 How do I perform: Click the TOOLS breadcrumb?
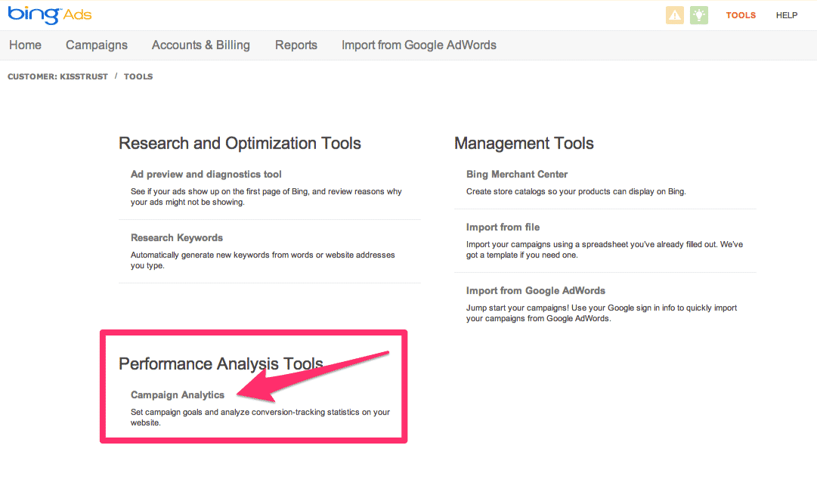[x=138, y=76]
